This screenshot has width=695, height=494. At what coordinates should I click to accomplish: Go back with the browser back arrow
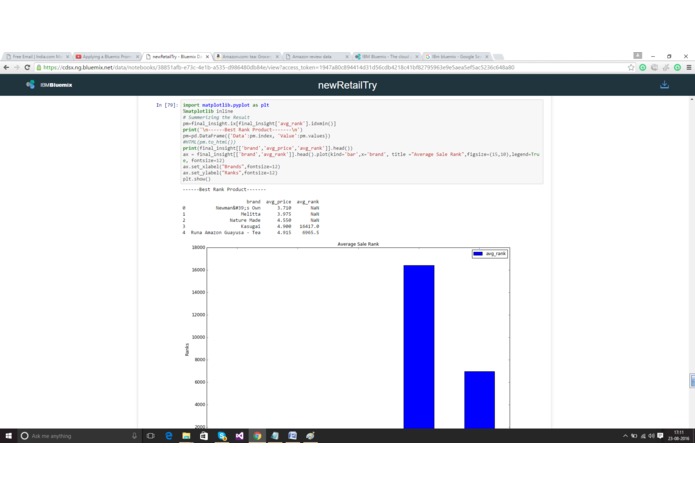[x=6, y=67]
